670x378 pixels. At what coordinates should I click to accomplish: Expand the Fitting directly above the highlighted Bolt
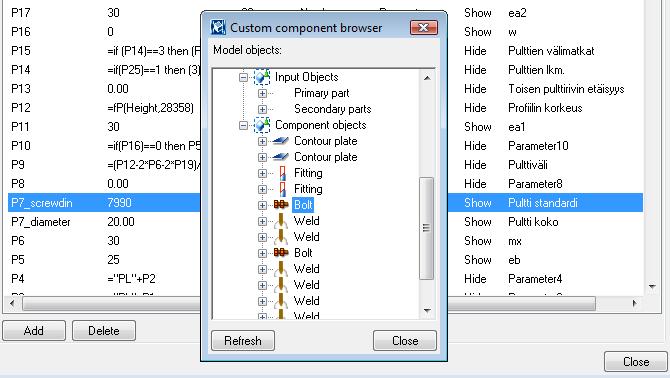262,189
